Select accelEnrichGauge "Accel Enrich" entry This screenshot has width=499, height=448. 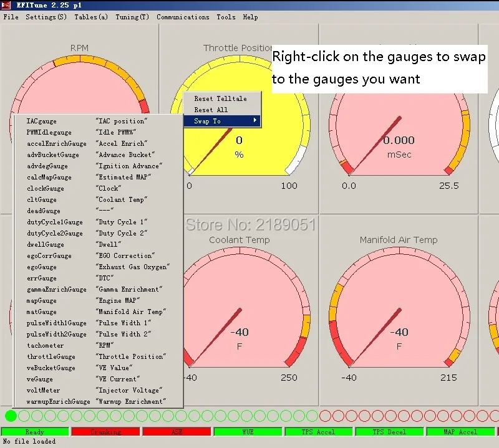tap(98, 143)
